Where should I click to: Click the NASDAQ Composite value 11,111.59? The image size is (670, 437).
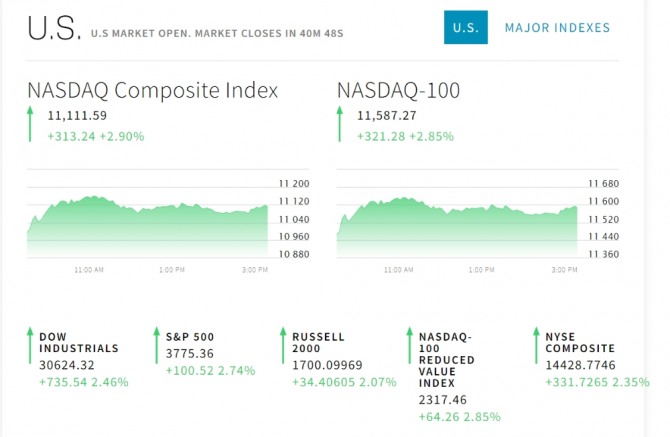pyautogui.click(x=77, y=116)
